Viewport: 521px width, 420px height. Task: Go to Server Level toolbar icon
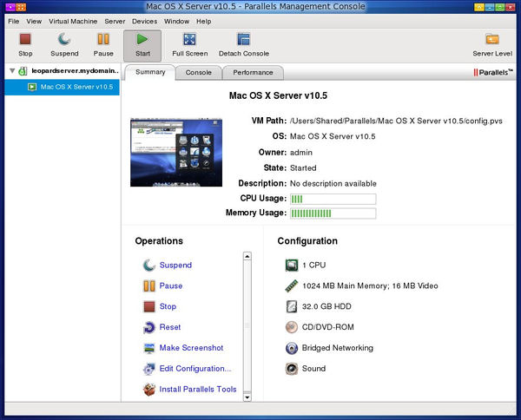click(x=492, y=39)
